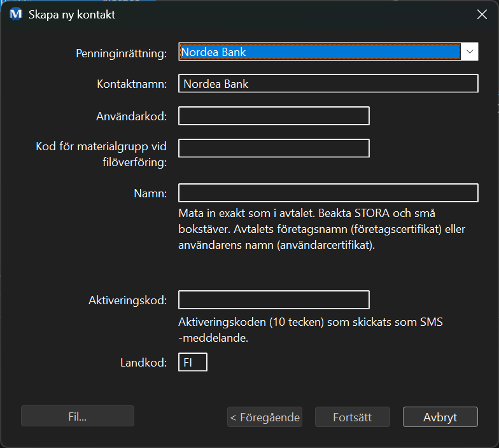This screenshot has width=499, height=448.
Task: Click the Fil... button
Action: point(78,416)
